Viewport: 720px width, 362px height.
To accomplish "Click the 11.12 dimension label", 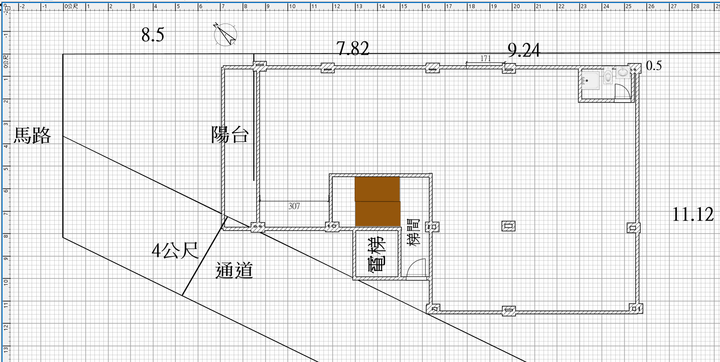I will (x=693, y=215).
